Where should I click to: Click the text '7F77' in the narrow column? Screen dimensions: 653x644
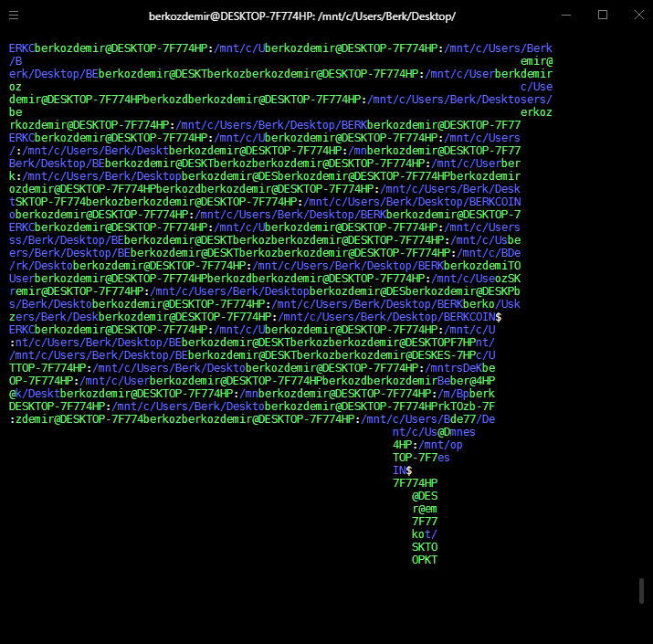(425, 522)
